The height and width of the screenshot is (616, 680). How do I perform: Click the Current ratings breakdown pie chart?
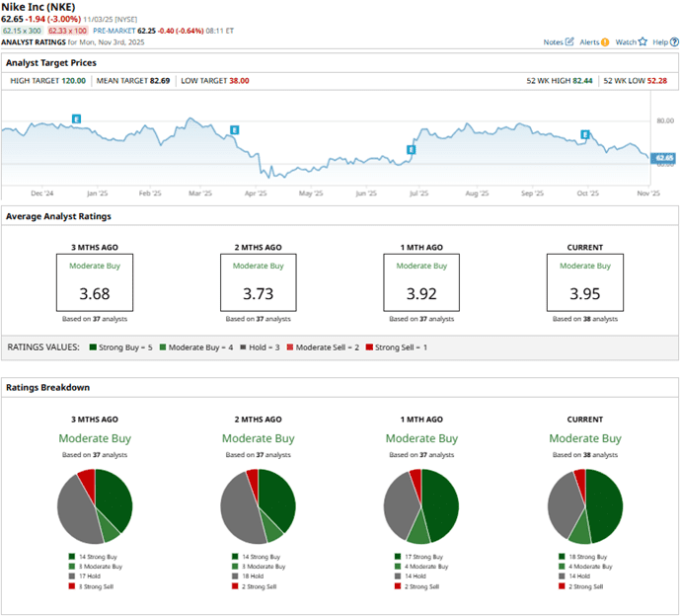tap(584, 506)
